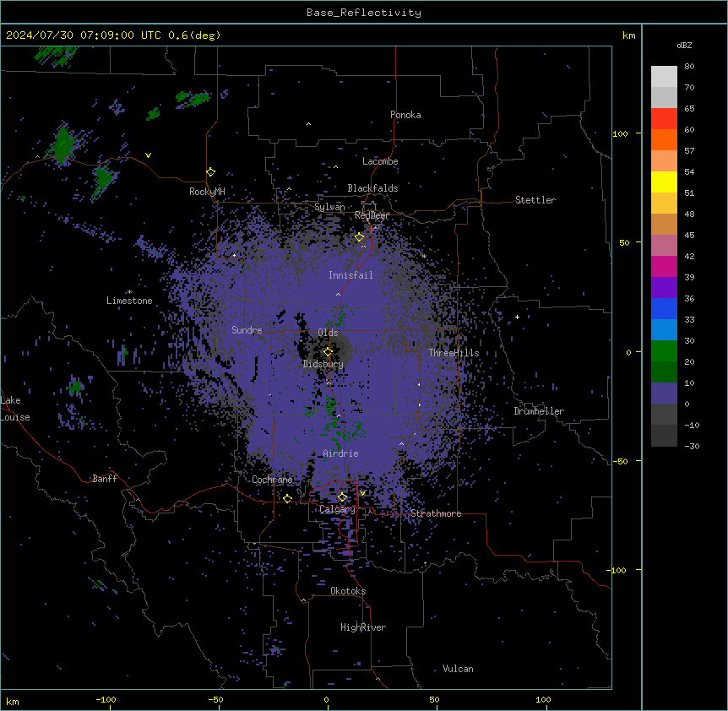Select the gray 0 to -10 dBZ swatch
This screenshot has height=711, width=728.
pos(664,415)
